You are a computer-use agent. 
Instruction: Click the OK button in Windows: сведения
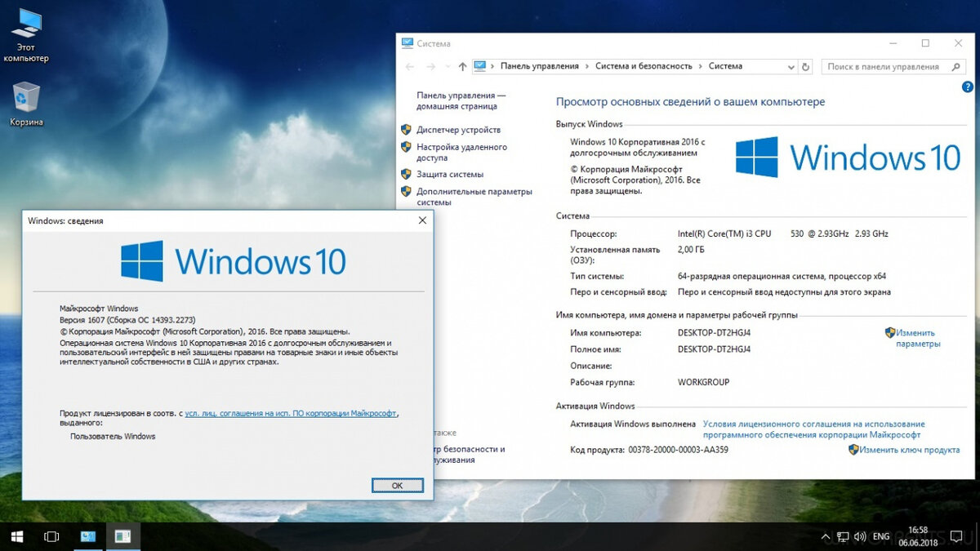(397, 485)
